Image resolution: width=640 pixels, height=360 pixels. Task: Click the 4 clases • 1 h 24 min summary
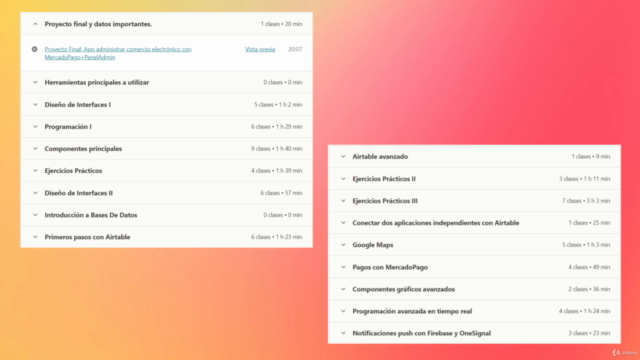584,311
